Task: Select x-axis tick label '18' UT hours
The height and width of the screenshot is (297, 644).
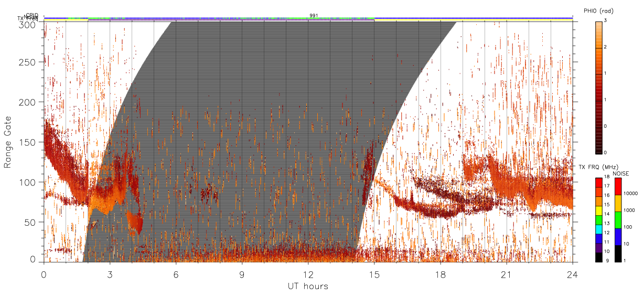Action: [x=441, y=274]
